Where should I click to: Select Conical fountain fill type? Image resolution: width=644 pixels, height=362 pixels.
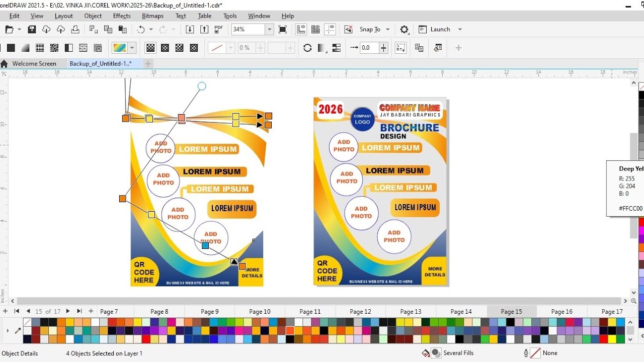(180, 48)
